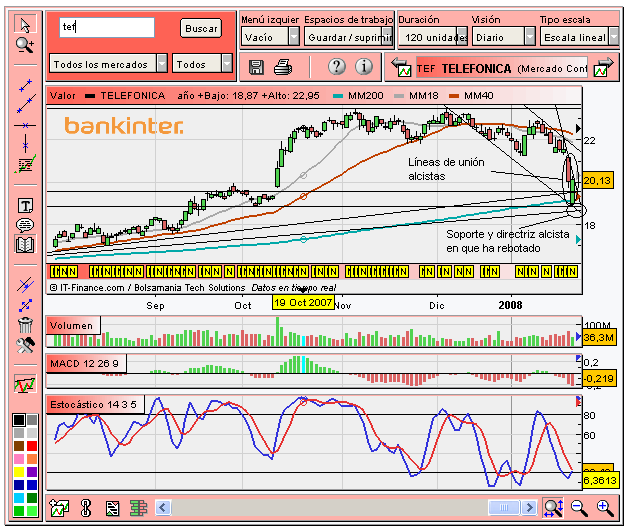The width and height of the screenshot is (629, 531).
Task: Click the search field containing 'tef'
Action: [107, 27]
